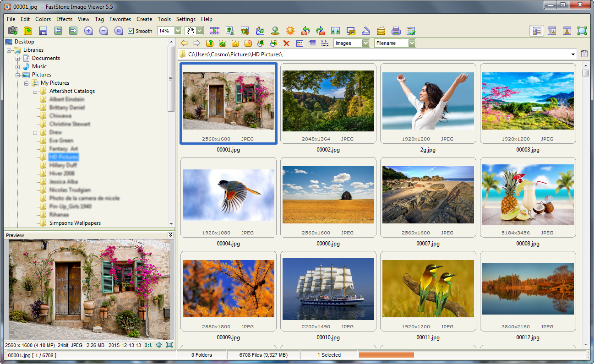Expand the AfterShot Catalogs folder node
Viewport: 594px width, 364px height.
(35, 91)
